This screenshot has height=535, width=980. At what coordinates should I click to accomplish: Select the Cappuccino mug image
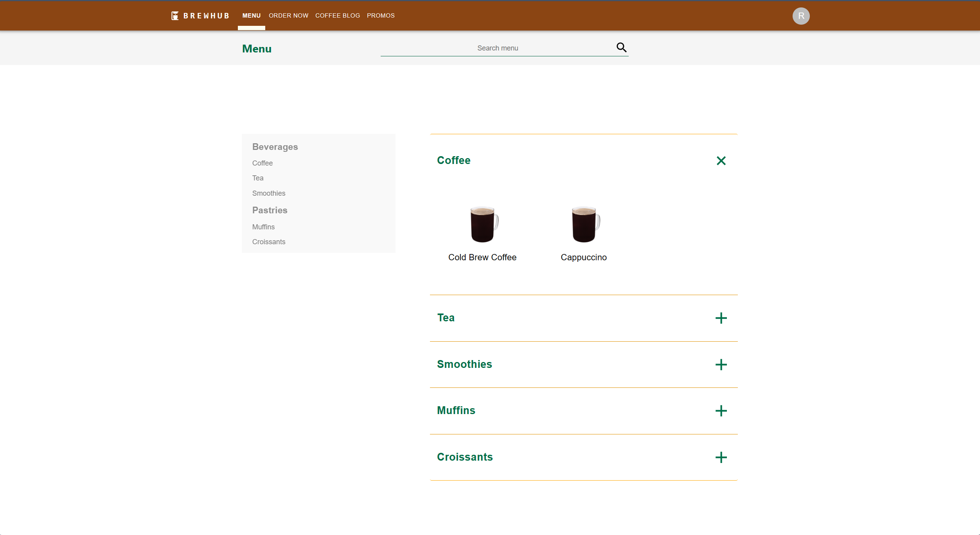[x=585, y=224]
